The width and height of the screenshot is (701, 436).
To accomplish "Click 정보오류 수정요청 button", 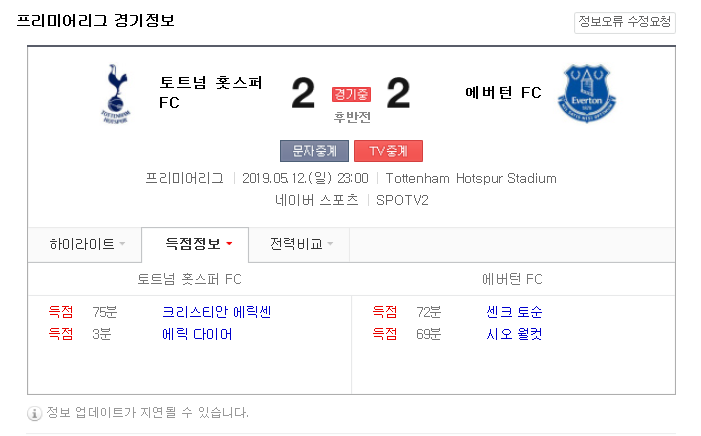I will 625,22.
